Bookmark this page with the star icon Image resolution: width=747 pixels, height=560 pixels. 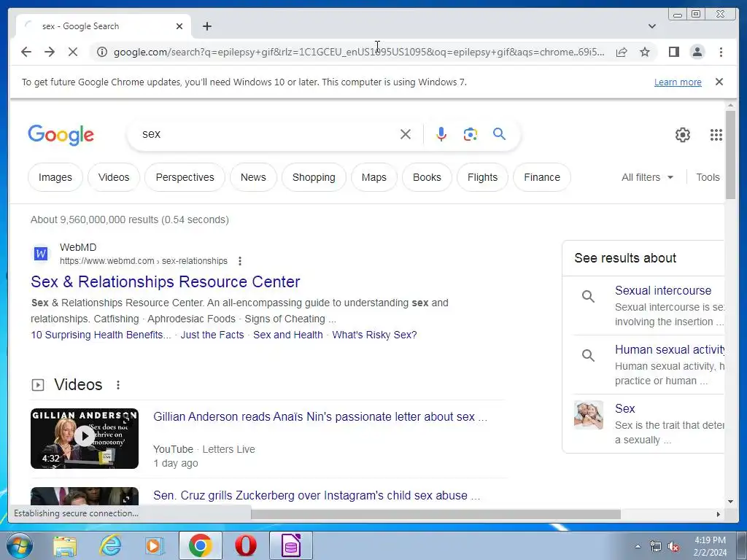coord(645,52)
